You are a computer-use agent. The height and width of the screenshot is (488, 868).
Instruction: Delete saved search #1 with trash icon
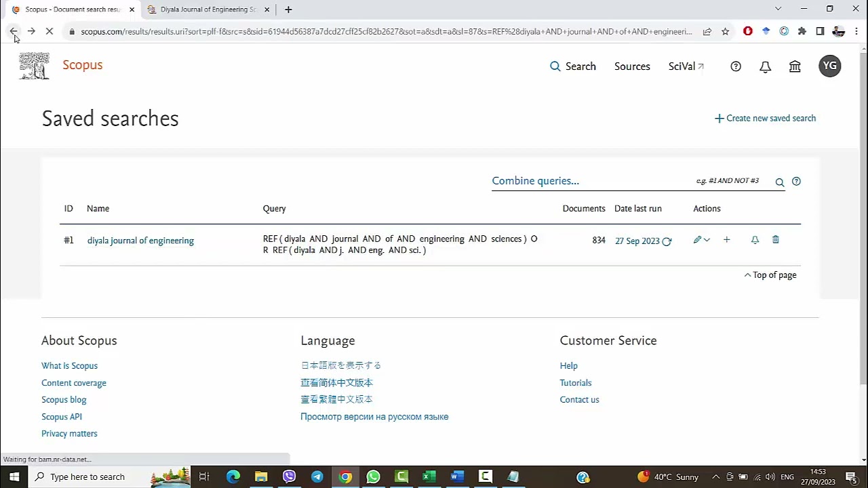(x=776, y=240)
